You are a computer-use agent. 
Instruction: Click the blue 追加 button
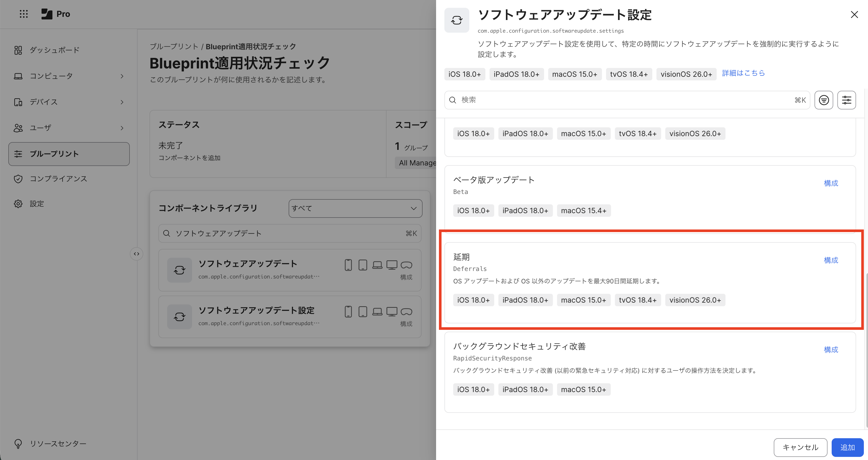(x=847, y=447)
